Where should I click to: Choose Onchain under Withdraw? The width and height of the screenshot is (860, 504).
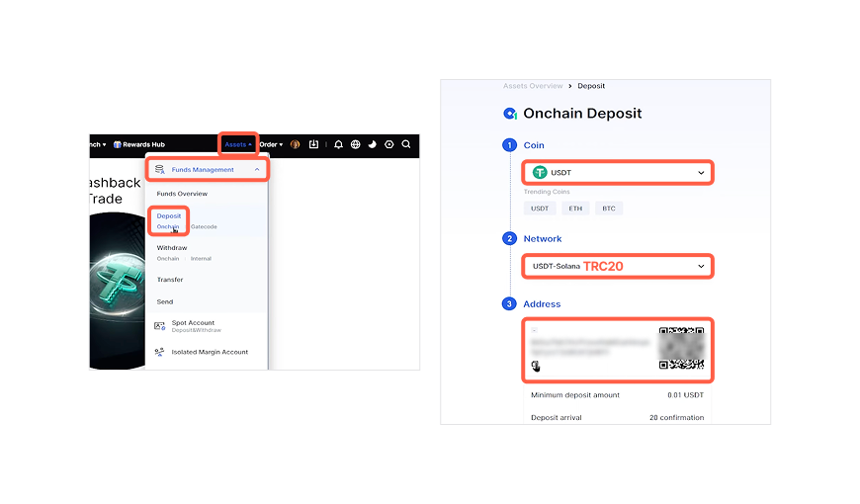coord(168,258)
